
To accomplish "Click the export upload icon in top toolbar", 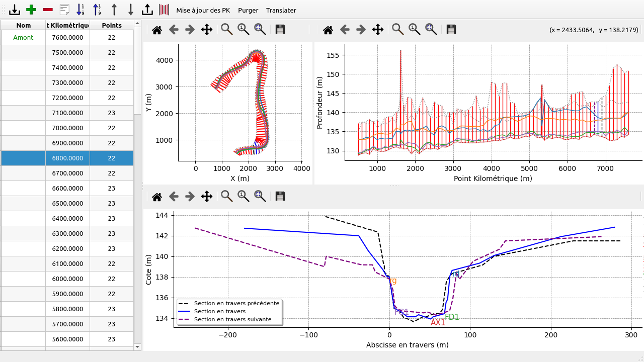I will [x=147, y=10].
